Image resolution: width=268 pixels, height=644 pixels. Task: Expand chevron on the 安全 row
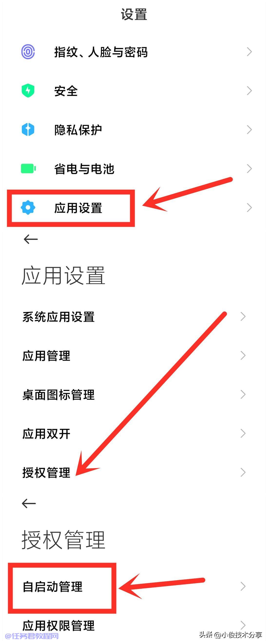tap(249, 91)
